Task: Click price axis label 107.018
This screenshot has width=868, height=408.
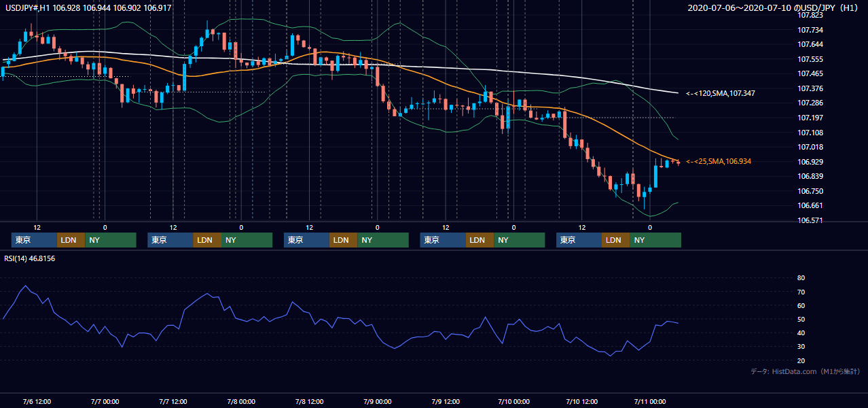Action: 810,147
